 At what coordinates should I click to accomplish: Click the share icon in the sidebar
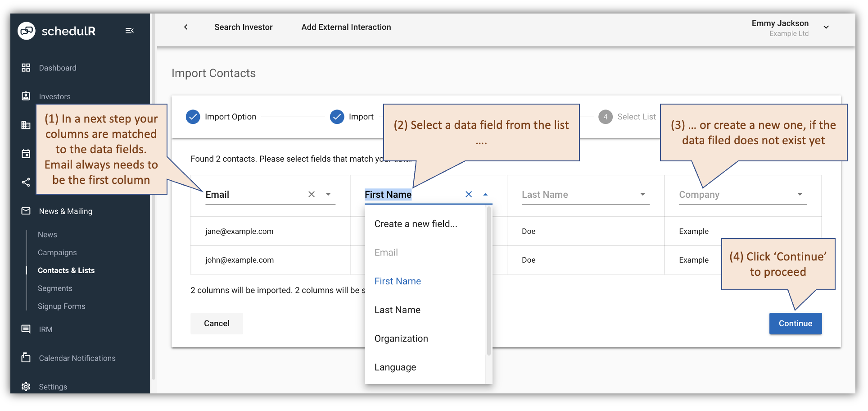click(26, 183)
